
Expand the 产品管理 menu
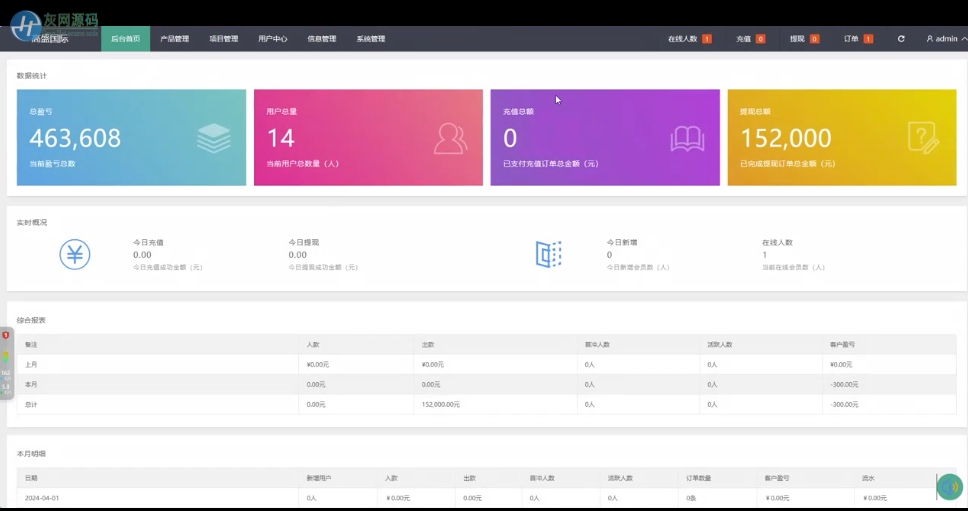click(x=174, y=39)
